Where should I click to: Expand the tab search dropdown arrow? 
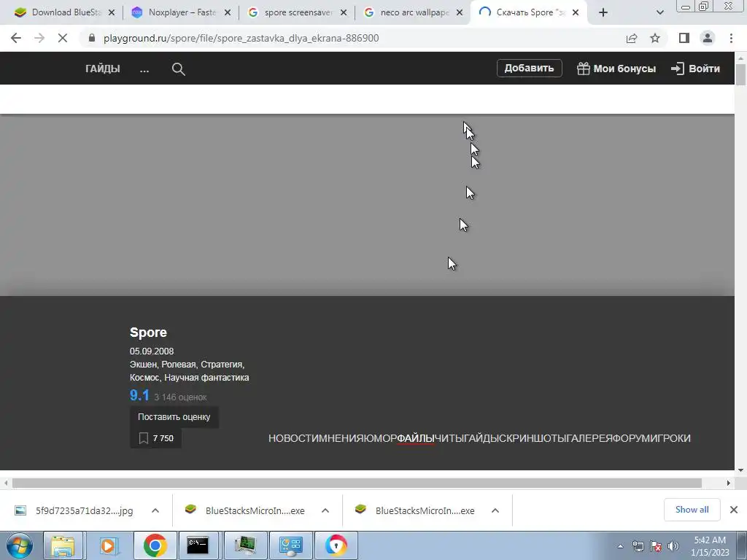coord(659,13)
